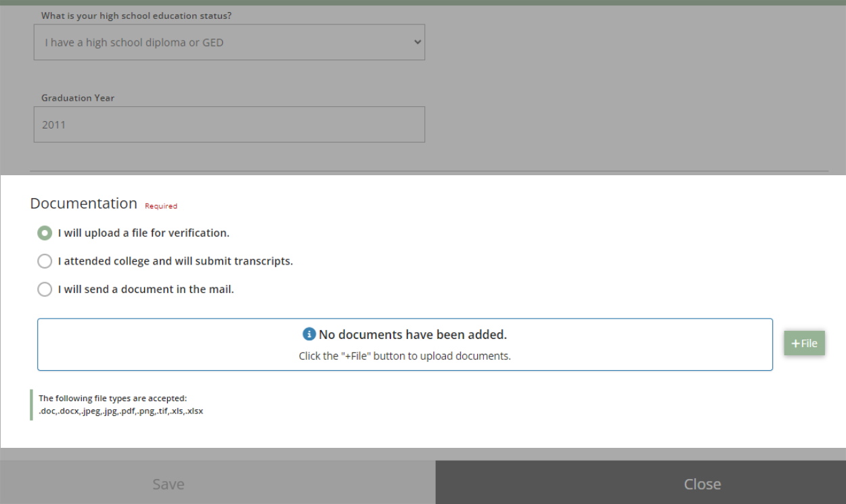Choose 'I attended college and will submit transcripts'
Screen dimensions: 846x504
point(45,260)
